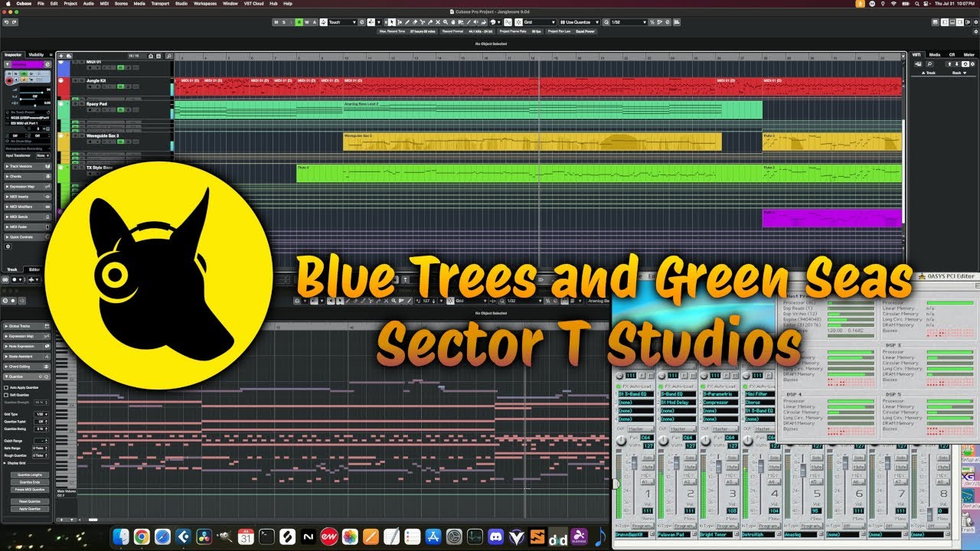Click the Add Track plus button
The height and width of the screenshot is (551, 980).
click(61, 56)
